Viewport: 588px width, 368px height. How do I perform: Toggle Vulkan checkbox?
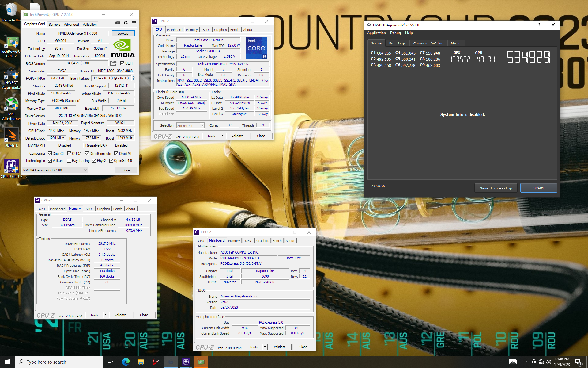click(50, 161)
